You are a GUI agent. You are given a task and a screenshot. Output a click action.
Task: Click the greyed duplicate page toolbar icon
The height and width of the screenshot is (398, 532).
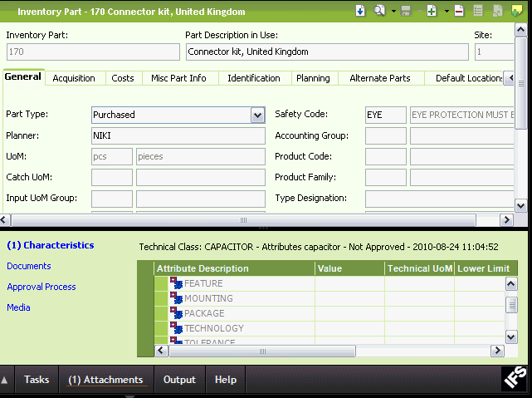click(x=497, y=11)
